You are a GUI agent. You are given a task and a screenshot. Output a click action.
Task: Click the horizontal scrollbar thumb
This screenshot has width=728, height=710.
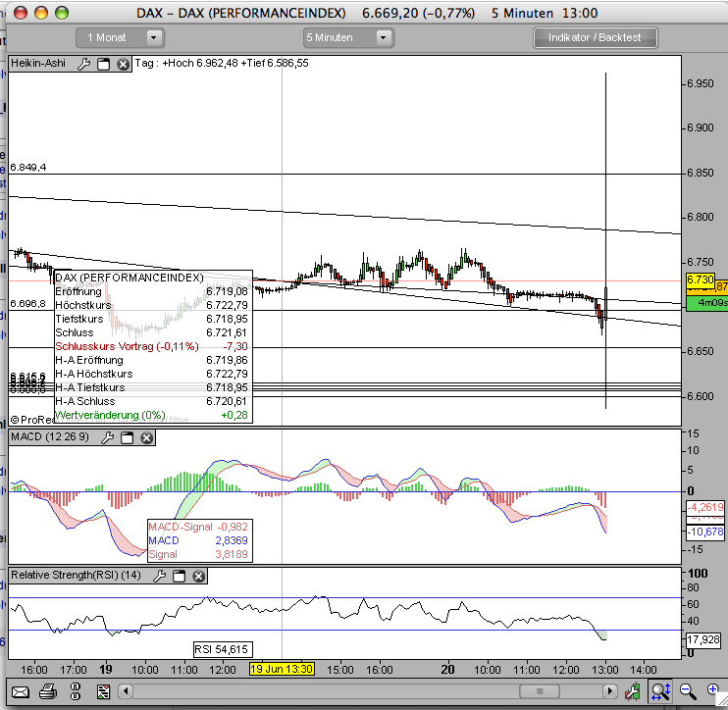540,691
